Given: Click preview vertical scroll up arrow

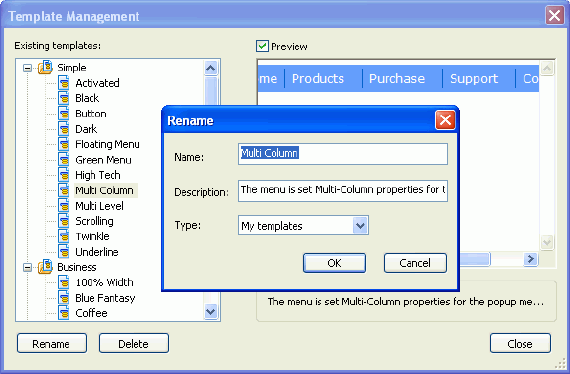Looking at the screenshot, I should 547,68.
